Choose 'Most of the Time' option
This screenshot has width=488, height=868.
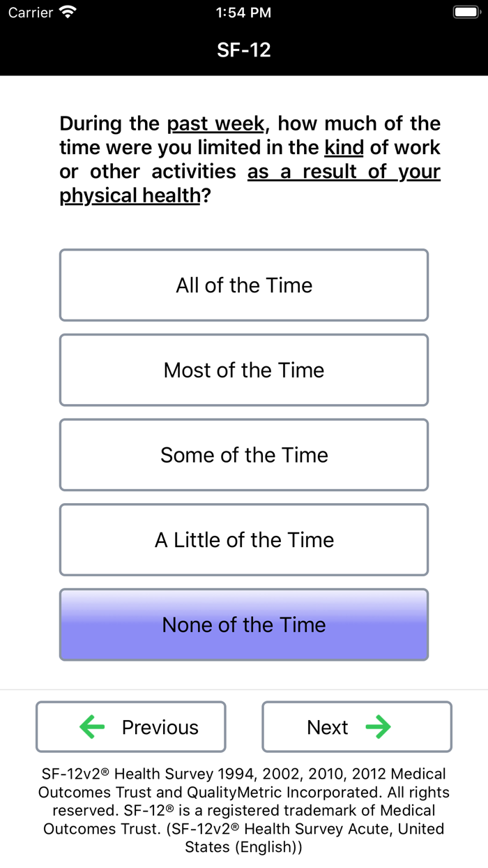(x=244, y=370)
